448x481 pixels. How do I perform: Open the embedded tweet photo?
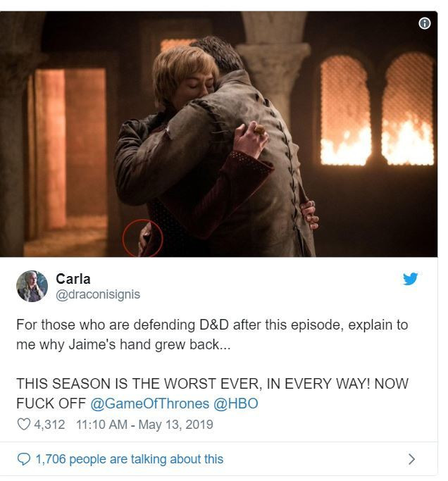tap(218, 134)
